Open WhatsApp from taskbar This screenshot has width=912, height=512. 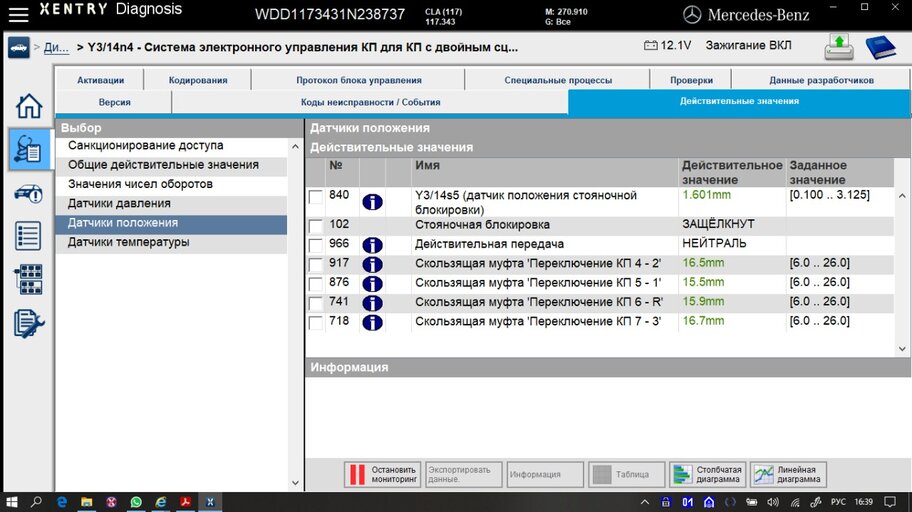tap(136, 502)
